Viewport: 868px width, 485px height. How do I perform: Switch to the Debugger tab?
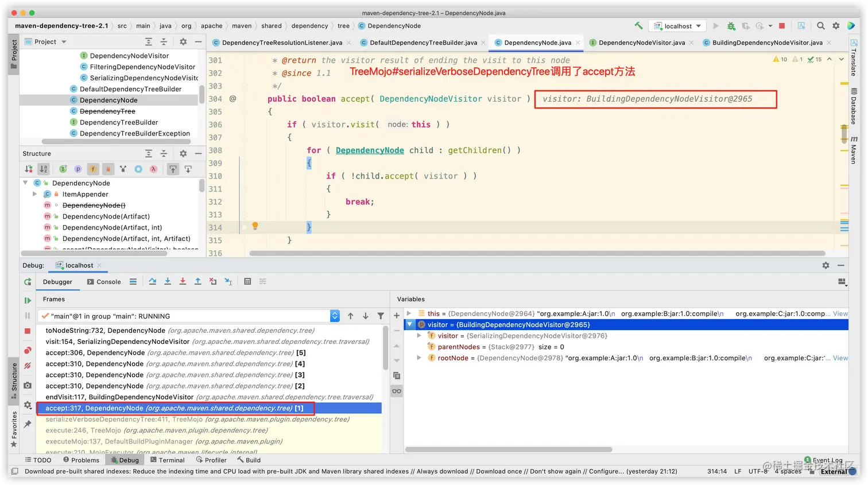click(57, 282)
